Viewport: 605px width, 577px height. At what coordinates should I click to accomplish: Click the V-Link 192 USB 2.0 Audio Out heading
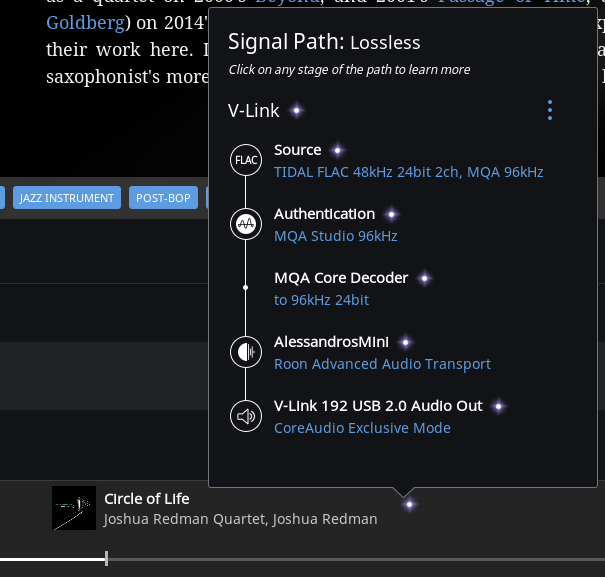pyautogui.click(x=378, y=406)
